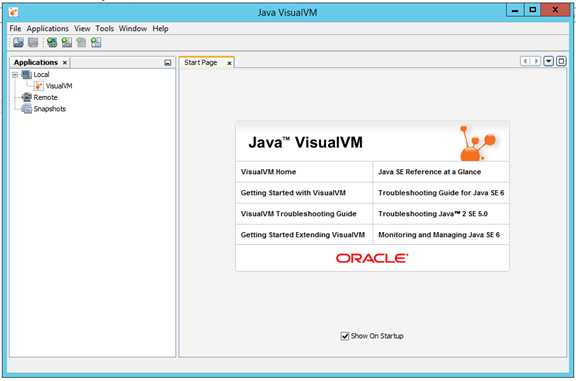
Task: Open the Help menu
Action: coord(161,28)
